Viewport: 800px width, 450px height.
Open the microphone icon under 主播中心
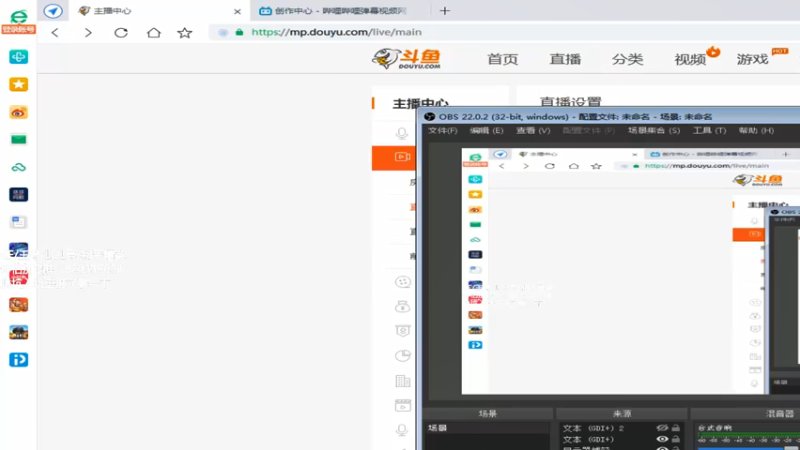coord(402,133)
